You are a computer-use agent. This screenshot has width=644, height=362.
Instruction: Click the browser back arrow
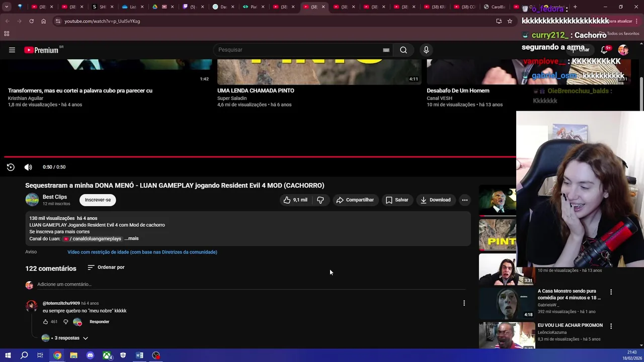(x=7, y=21)
